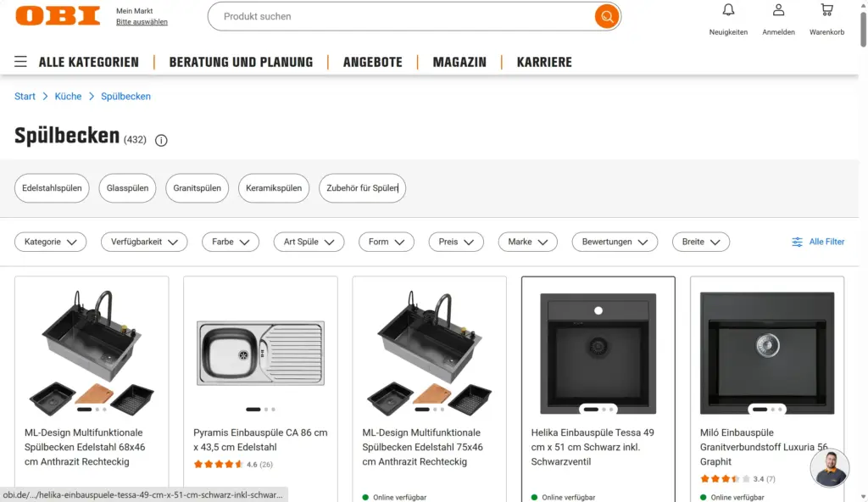The width and height of the screenshot is (868, 502).
Task: Open the chat assistant avatar
Action: 829,468
